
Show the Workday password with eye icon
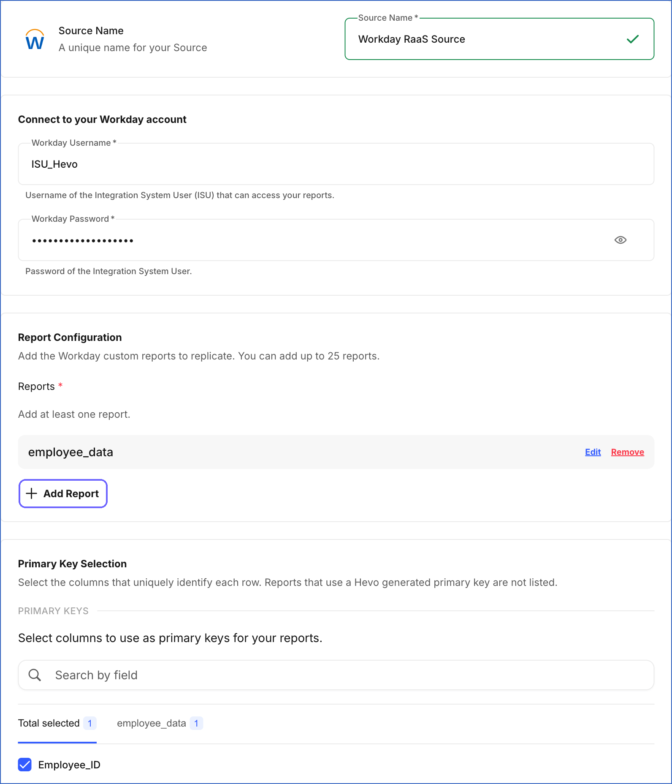pos(620,240)
